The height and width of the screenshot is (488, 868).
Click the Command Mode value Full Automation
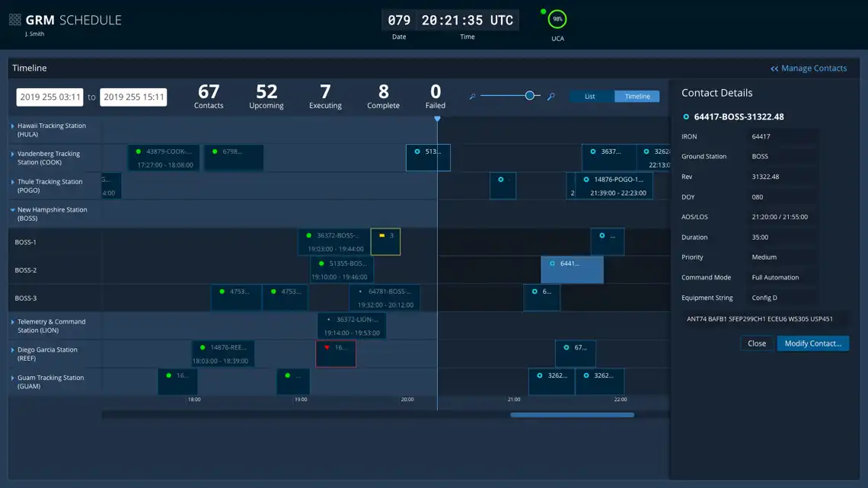tap(775, 278)
